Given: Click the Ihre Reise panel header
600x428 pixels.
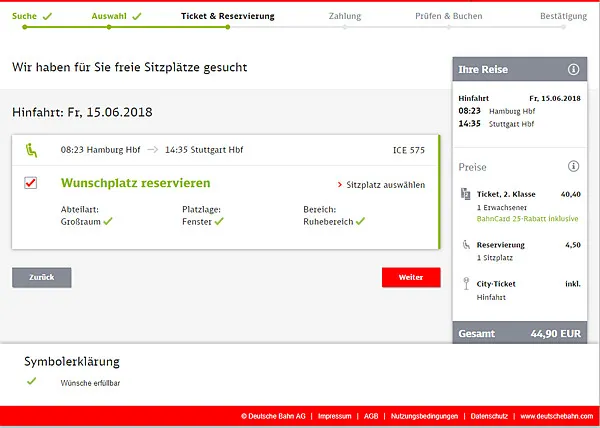Looking at the screenshot, I should point(520,69).
